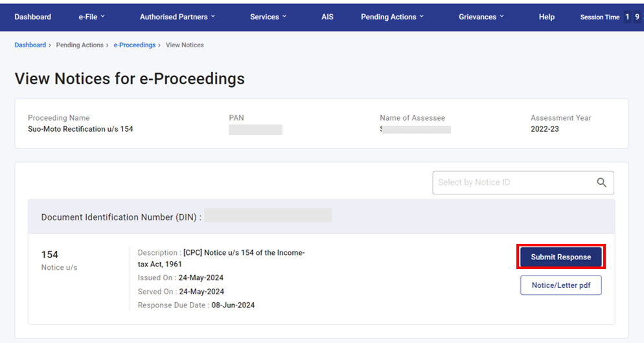Click the Dashboard breadcrumb link
Screen dimensions: 644x343
[30, 45]
